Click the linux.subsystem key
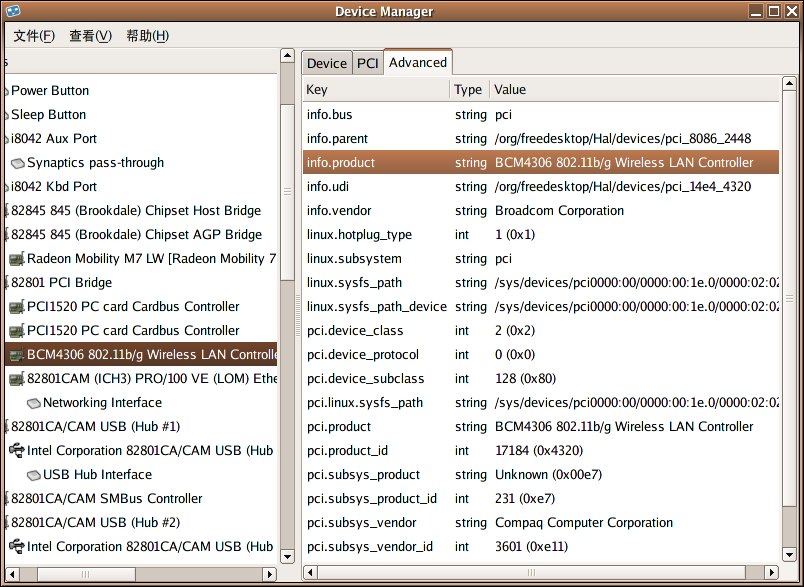 [354, 259]
